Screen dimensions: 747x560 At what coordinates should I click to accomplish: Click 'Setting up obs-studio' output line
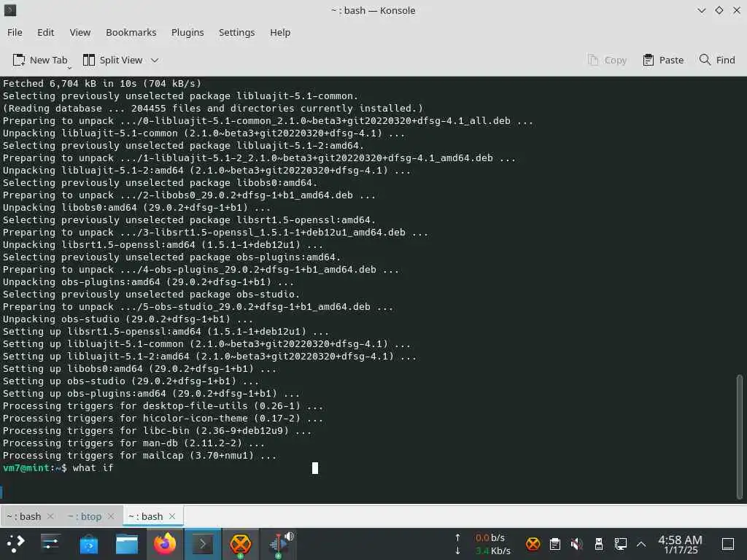tap(131, 381)
